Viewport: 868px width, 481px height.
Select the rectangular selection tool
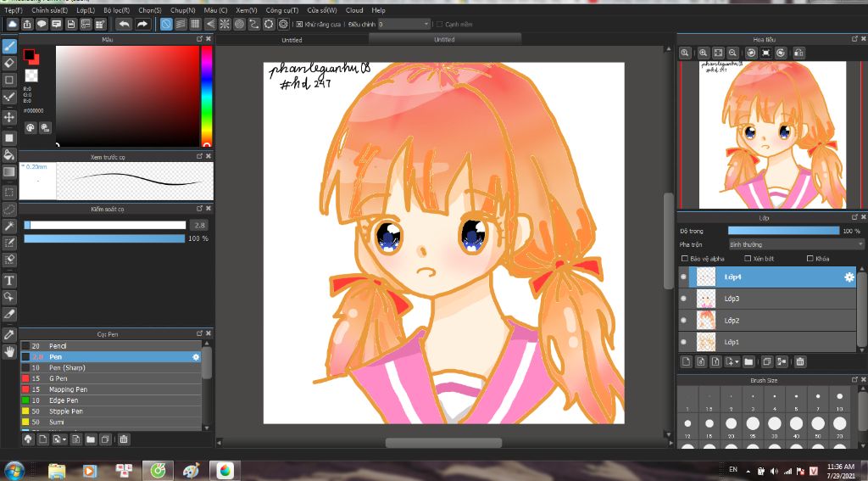point(9,193)
